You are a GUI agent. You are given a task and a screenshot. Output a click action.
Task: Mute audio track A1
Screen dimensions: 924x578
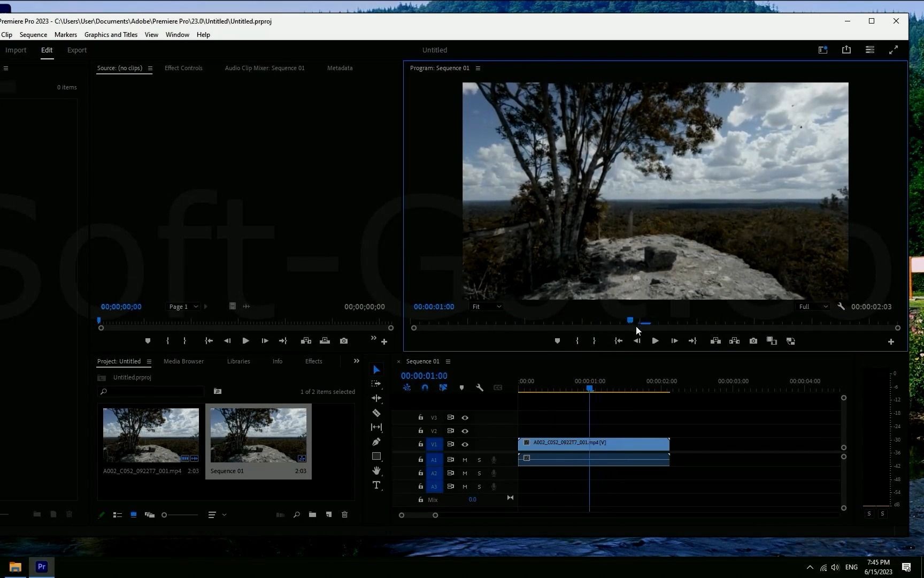pyautogui.click(x=465, y=460)
